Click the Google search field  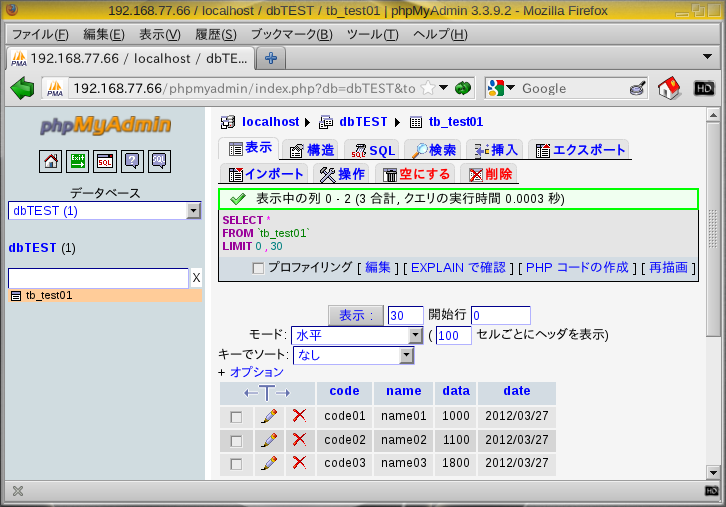coord(572,88)
